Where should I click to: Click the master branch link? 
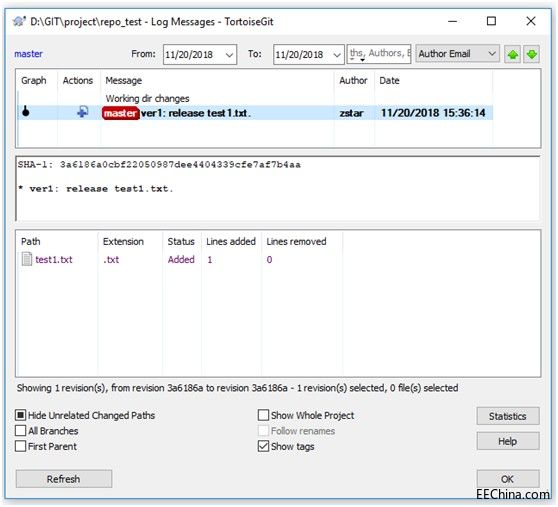coord(28,54)
